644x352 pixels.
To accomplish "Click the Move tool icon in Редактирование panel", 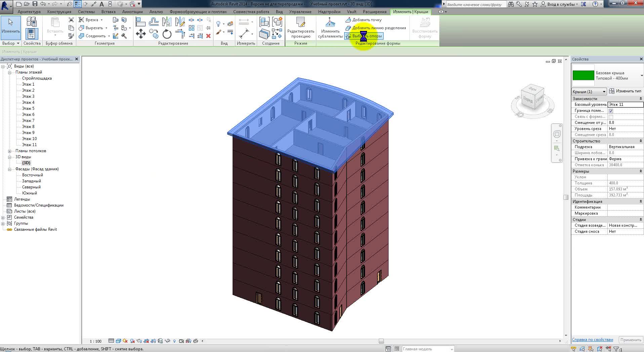I will click(x=140, y=34).
